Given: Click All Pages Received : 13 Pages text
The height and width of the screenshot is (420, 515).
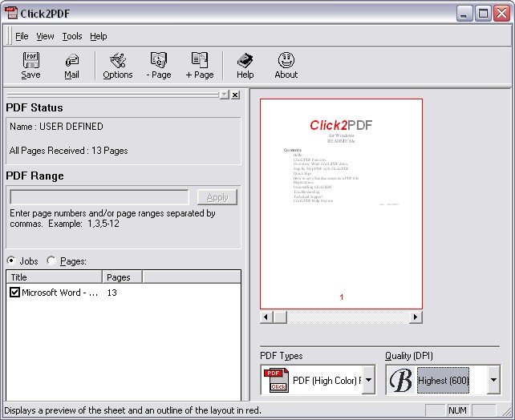Looking at the screenshot, I should click(69, 151).
